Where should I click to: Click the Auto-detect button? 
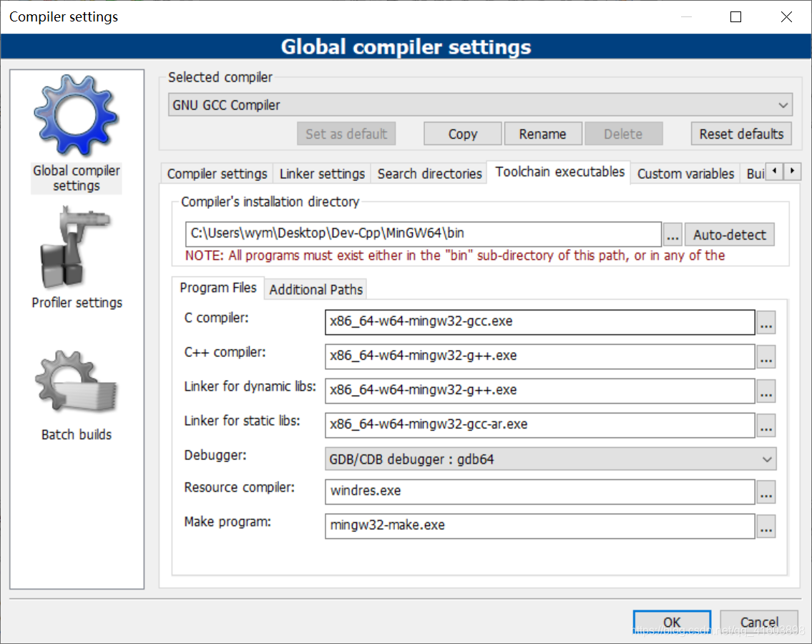click(x=729, y=235)
